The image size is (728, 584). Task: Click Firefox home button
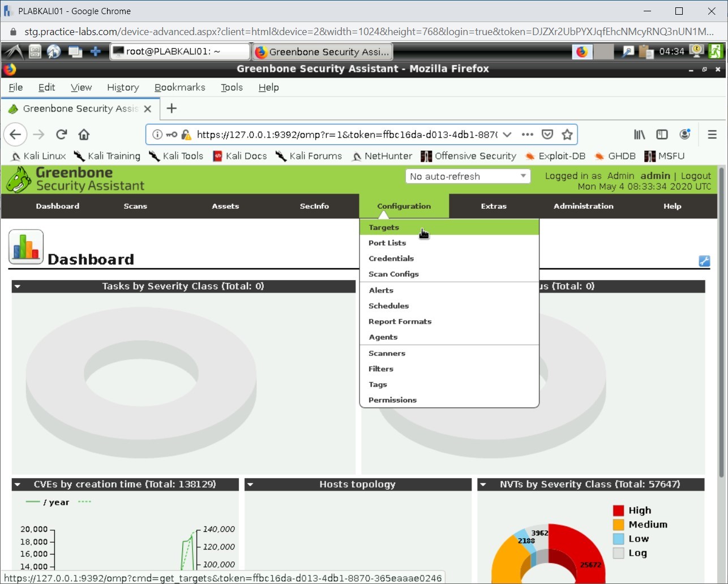click(x=84, y=135)
